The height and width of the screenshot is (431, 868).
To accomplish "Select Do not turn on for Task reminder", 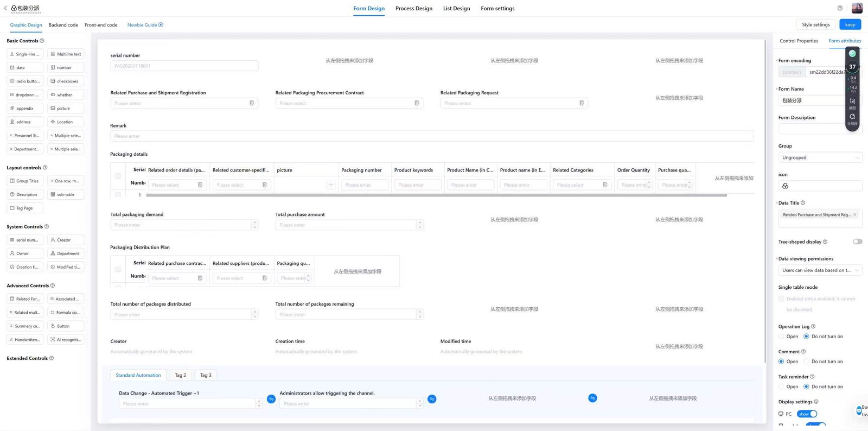I will (x=806, y=387).
